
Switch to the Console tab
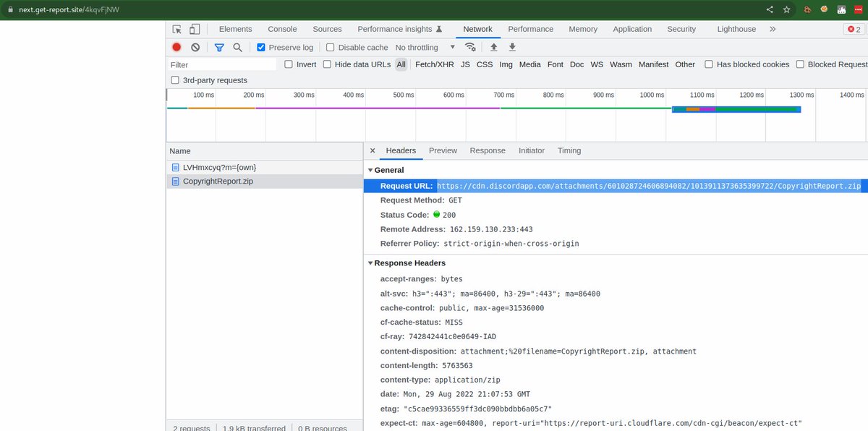point(282,29)
